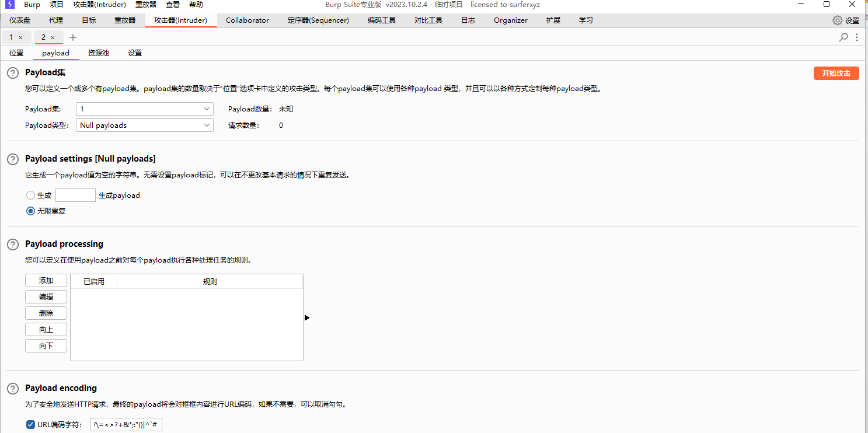Open the 重放器 menu in the menu bar
The height and width of the screenshot is (433, 868).
tap(146, 5)
